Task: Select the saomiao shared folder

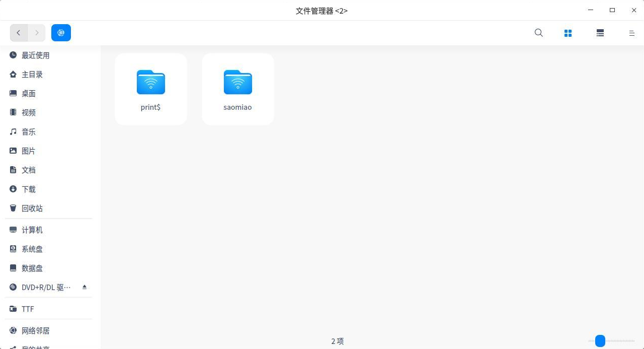Action: 238,89
